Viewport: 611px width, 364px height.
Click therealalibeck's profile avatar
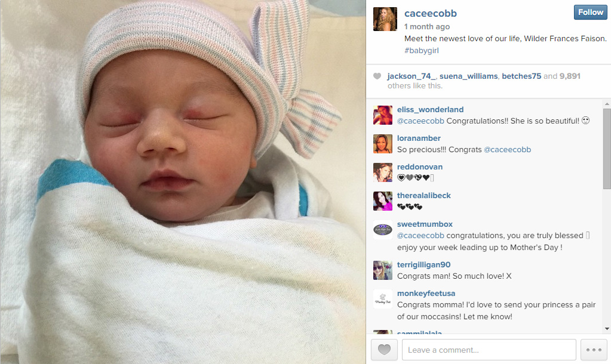383,201
